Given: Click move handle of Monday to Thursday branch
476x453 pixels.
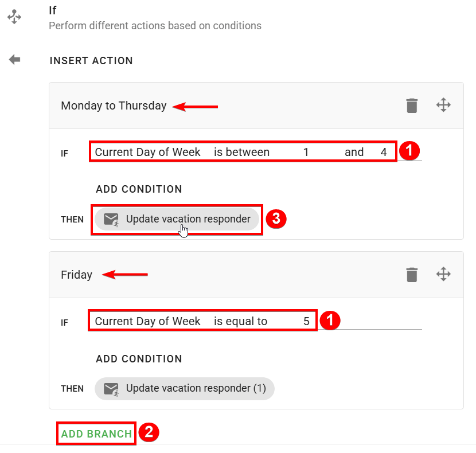Looking at the screenshot, I should pyautogui.click(x=443, y=105).
